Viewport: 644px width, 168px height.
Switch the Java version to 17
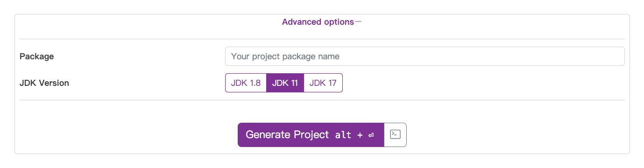[x=323, y=83]
